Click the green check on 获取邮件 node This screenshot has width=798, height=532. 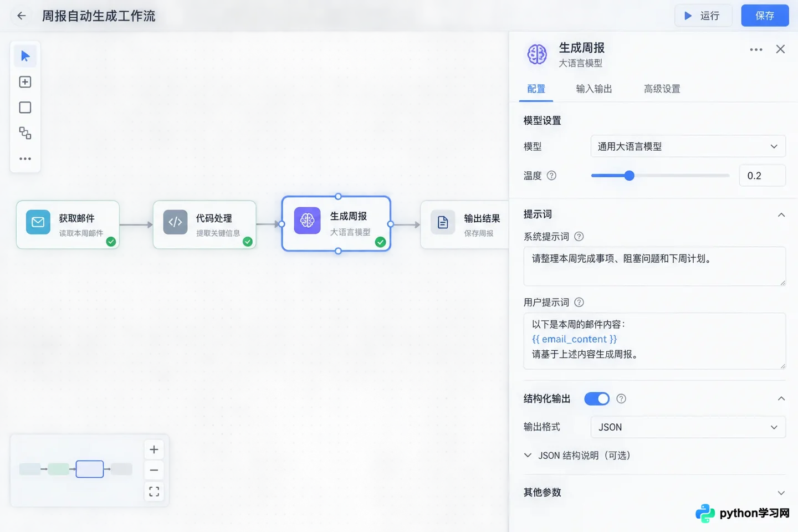[x=111, y=241]
